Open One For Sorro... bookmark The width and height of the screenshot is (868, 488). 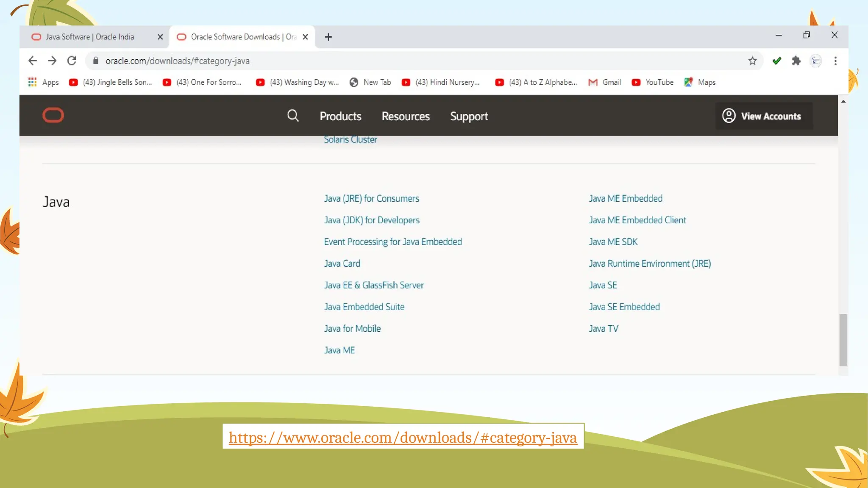(x=202, y=82)
